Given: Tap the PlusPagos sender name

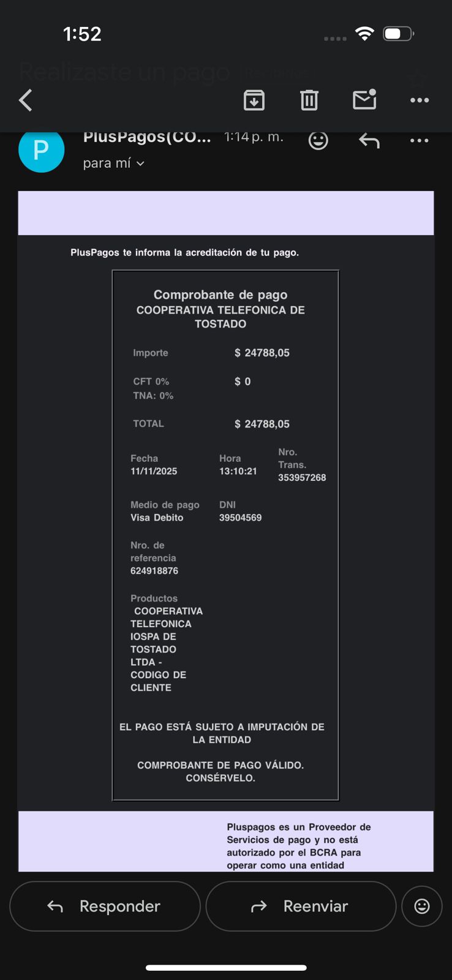Looking at the screenshot, I should click(x=147, y=137).
